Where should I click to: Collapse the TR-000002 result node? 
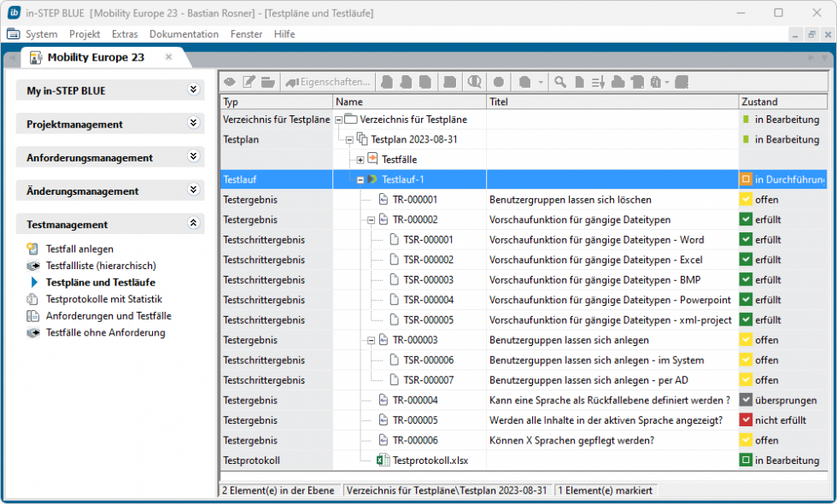tap(372, 220)
